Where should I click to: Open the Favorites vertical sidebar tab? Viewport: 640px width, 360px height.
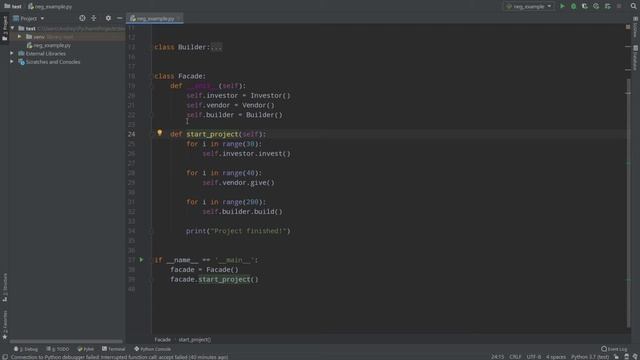(x=4, y=324)
